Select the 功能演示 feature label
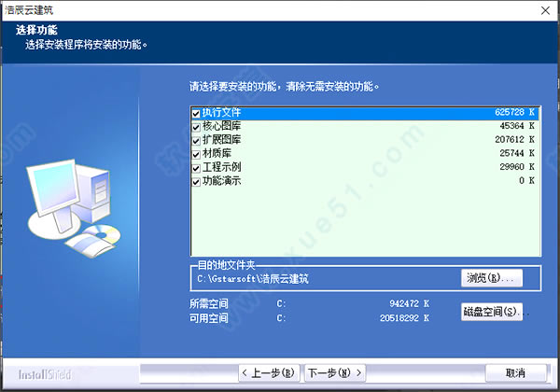The height and width of the screenshot is (392, 560). click(x=222, y=181)
